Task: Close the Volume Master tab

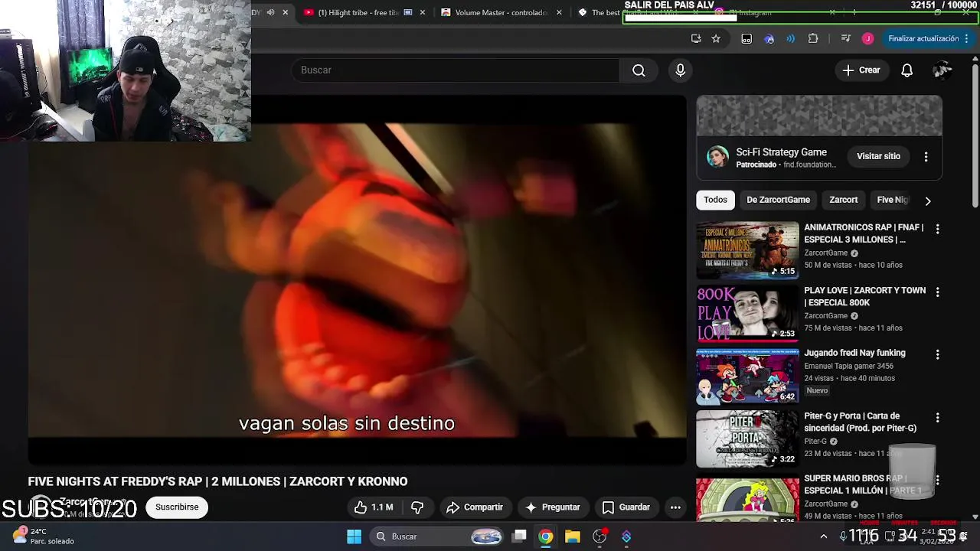Action: pyautogui.click(x=559, y=12)
